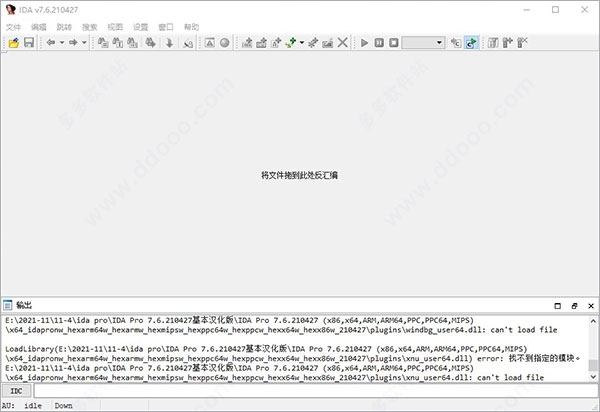Expand the forward-arrow history dropdown
The width and height of the screenshot is (600, 412).
tap(84, 42)
